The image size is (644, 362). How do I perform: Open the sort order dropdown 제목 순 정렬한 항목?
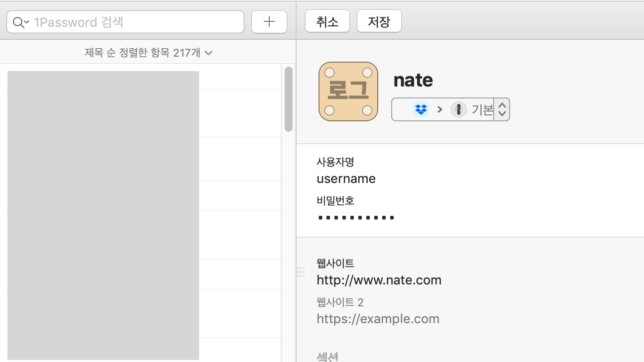148,53
